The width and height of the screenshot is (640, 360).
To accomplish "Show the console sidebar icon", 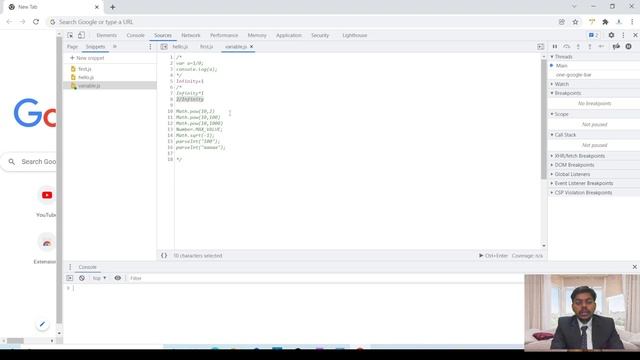I will pos(70,278).
